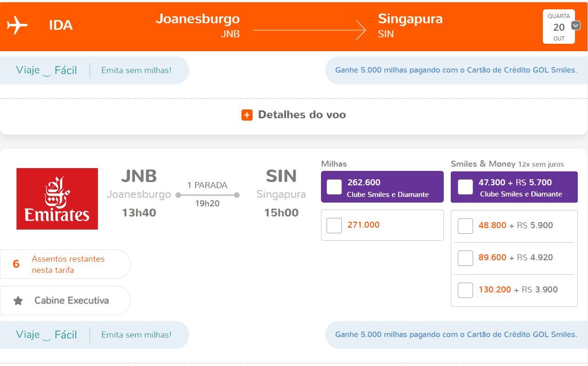Open the top Viaje Fácil Emita sem milhas banner
Screen dimensions: 588x366
click(94, 70)
